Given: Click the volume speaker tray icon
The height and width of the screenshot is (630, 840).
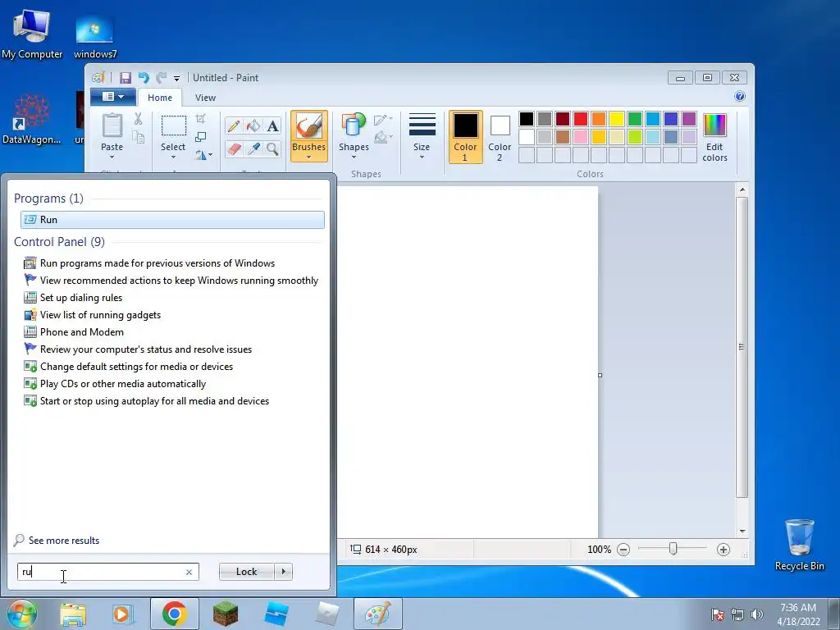Looking at the screenshot, I should coord(756,614).
